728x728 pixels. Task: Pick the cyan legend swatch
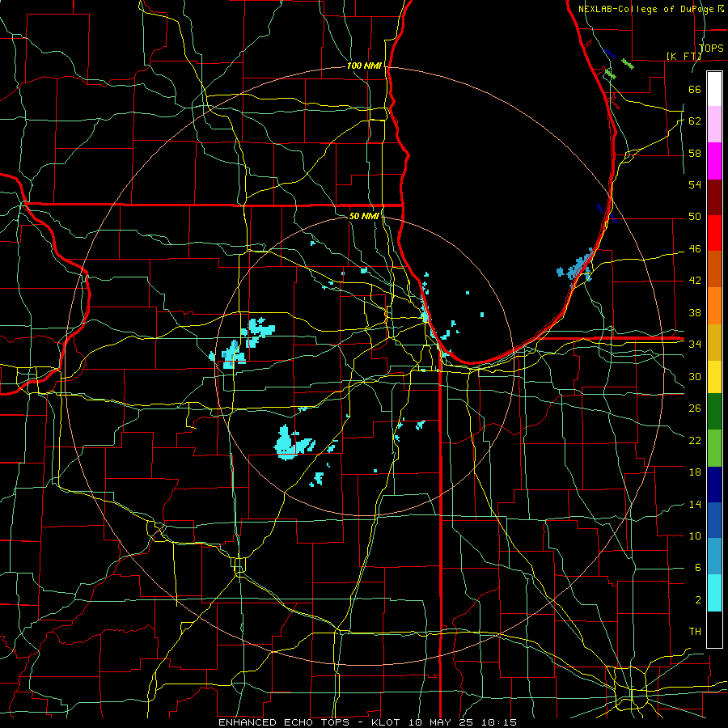[714, 593]
